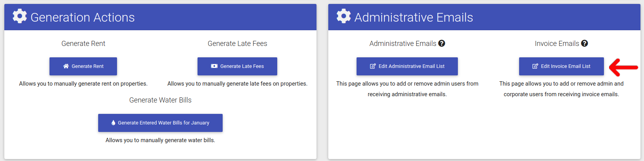644x161 pixels.
Task: Open Edit Administrative Email List text
Action: point(412,66)
